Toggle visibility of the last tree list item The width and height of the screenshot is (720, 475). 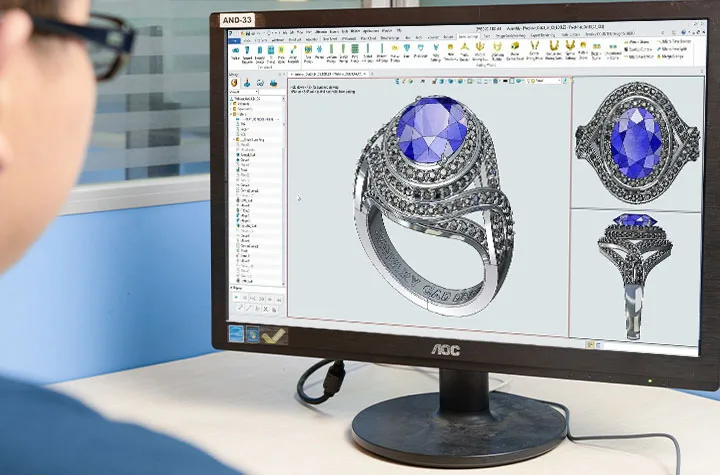pos(235,280)
